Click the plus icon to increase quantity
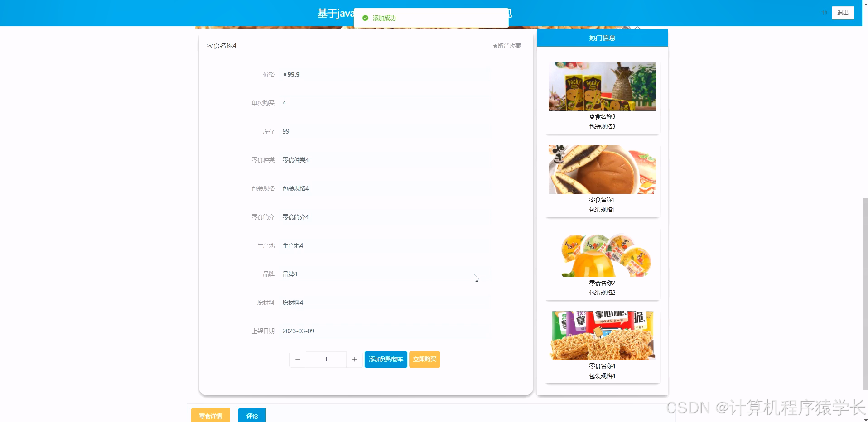868x422 pixels. click(x=355, y=359)
